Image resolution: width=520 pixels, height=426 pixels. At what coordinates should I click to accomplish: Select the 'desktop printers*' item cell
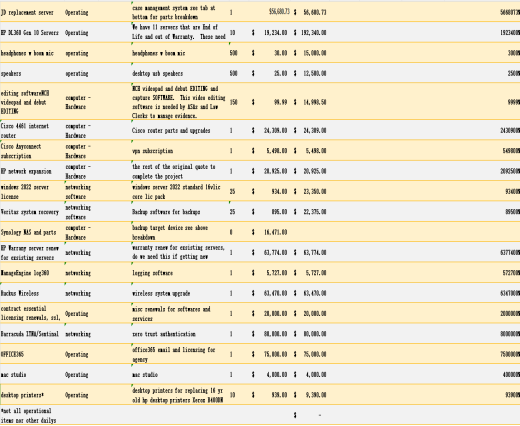(32, 395)
